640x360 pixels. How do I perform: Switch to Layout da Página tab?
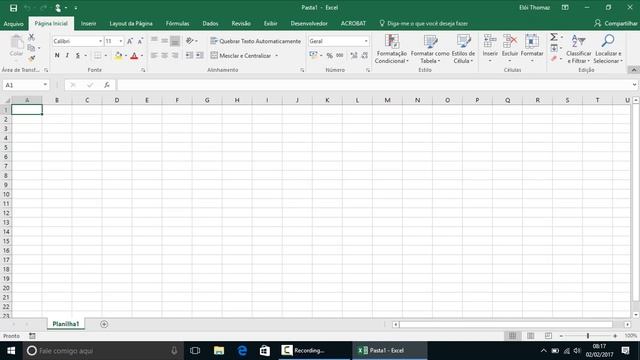coord(131,24)
